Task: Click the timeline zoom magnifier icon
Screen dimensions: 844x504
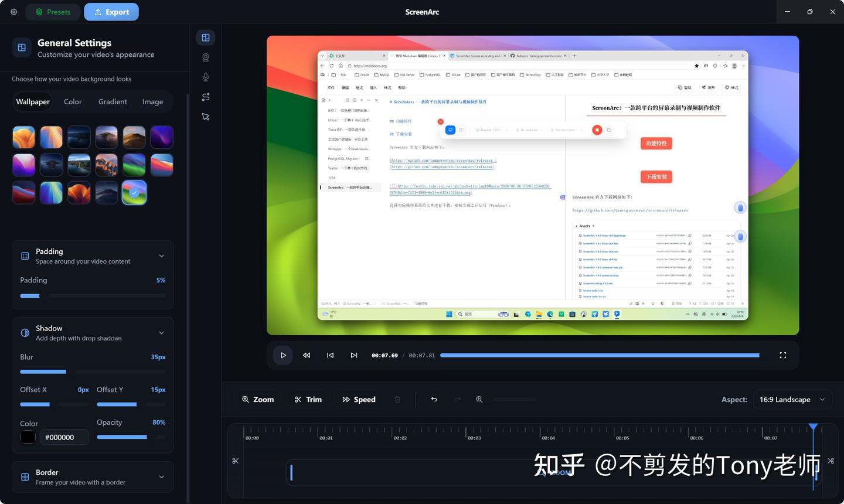Action: [x=479, y=400]
